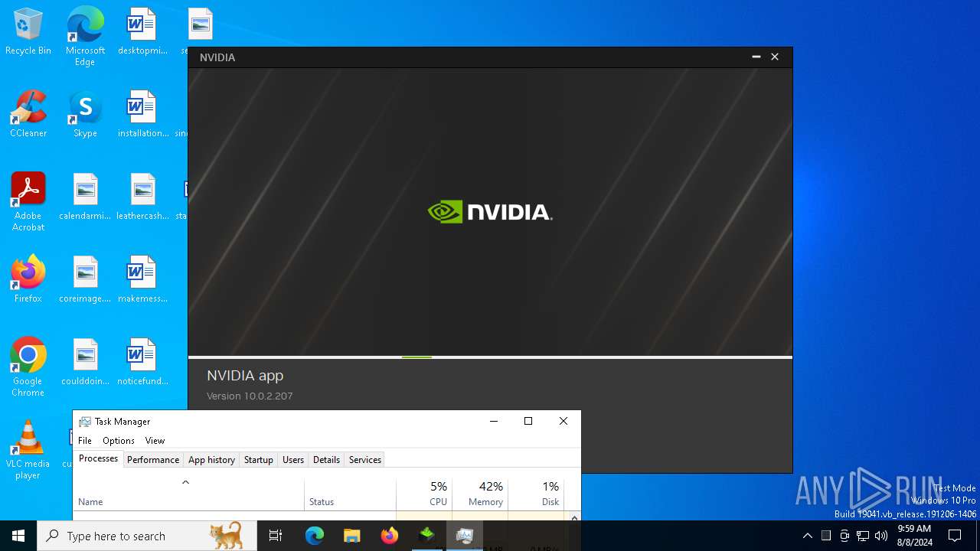Screen dimensions: 980x551
Task: Select the Google Chrome desktop shortcut
Action: pos(28,367)
